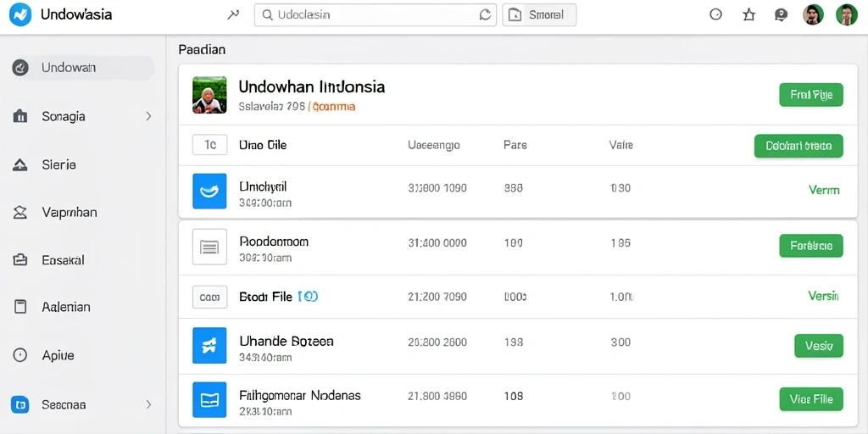
Task: Open Easakal sidebar item
Action: [x=83, y=259]
